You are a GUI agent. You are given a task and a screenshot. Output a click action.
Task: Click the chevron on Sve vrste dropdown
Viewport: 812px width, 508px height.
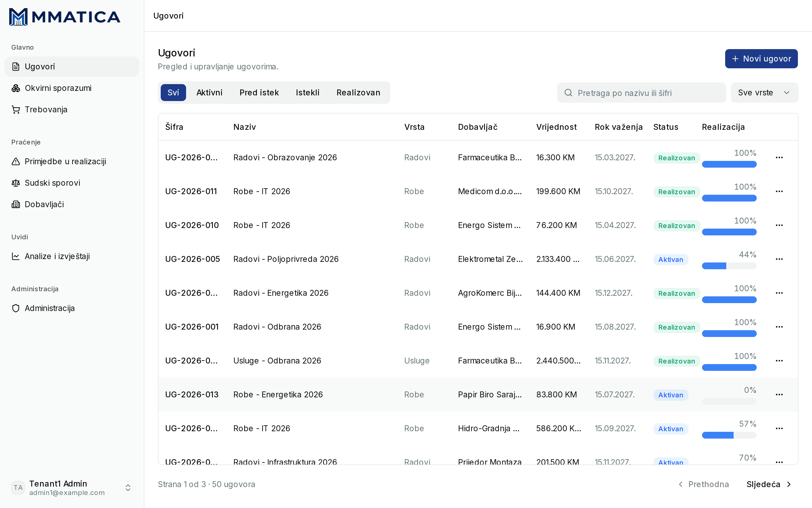tap(787, 93)
